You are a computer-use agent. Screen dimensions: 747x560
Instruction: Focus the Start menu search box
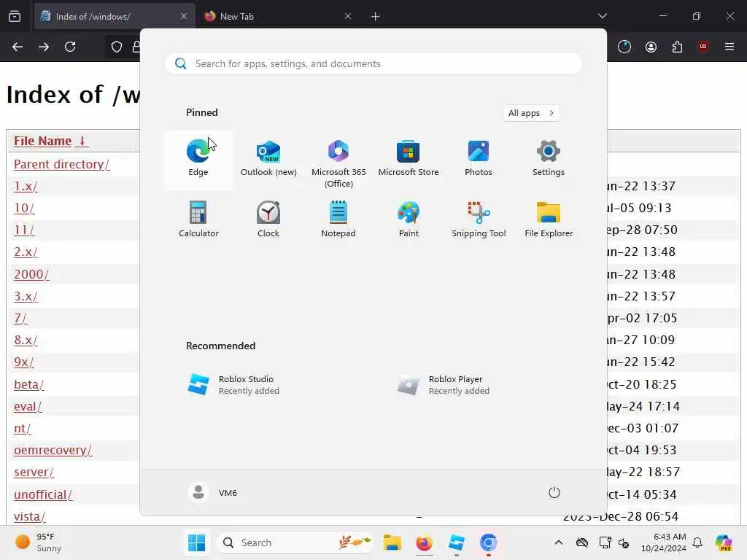click(373, 63)
